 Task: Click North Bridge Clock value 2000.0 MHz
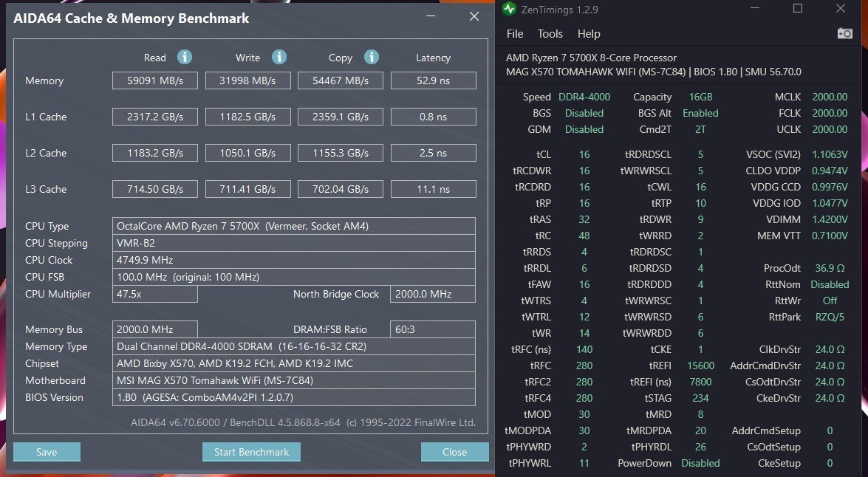[433, 294]
